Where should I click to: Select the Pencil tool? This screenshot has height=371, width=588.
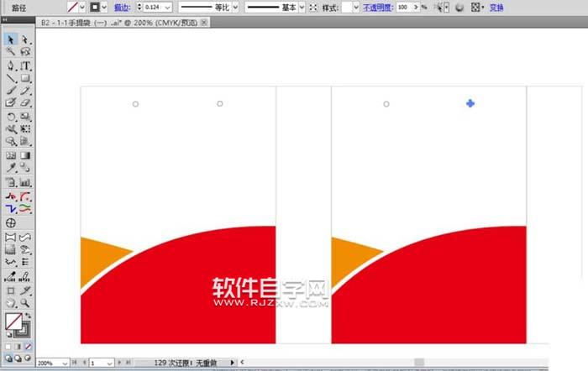tap(25, 91)
